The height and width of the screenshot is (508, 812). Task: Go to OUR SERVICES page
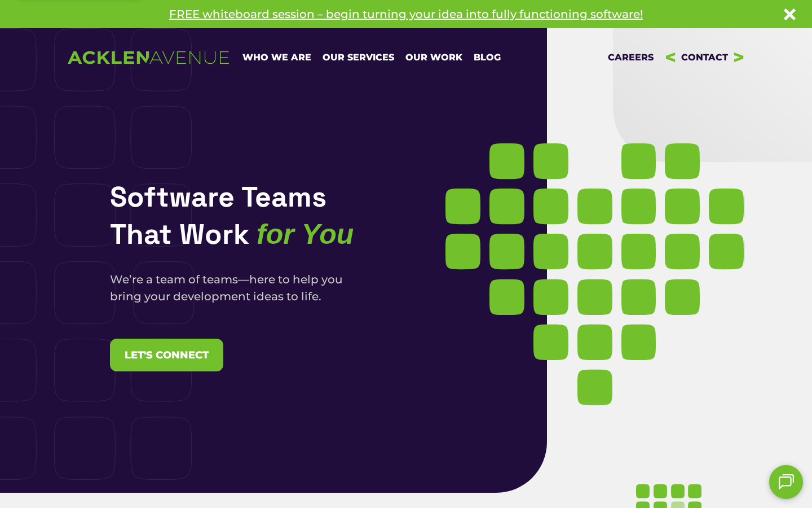click(358, 58)
